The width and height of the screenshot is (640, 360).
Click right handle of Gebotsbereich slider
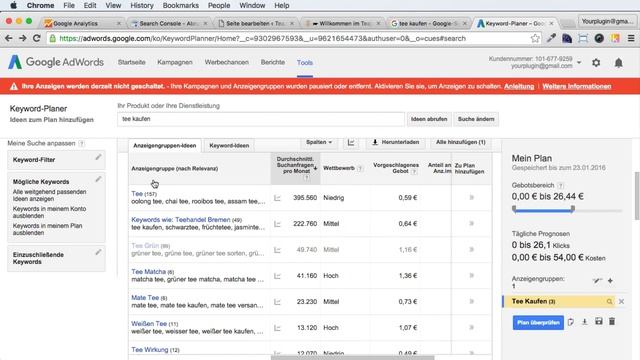point(573,209)
